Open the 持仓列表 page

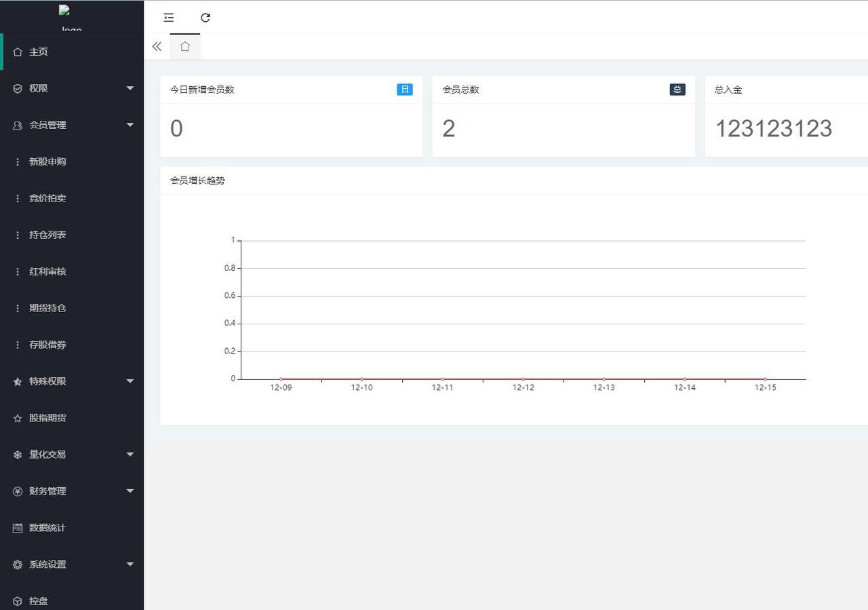pos(47,235)
